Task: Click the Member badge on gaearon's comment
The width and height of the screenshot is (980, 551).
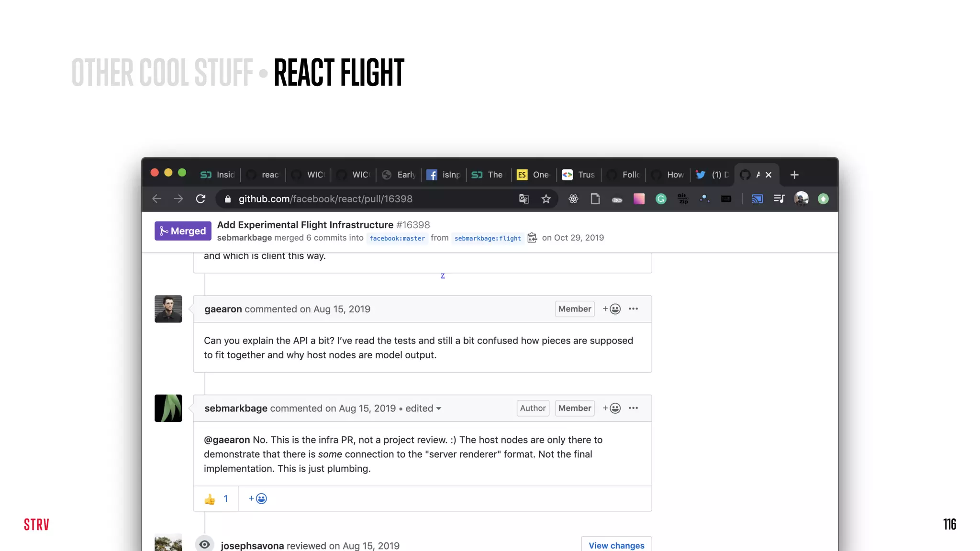Action: pos(575,309)
